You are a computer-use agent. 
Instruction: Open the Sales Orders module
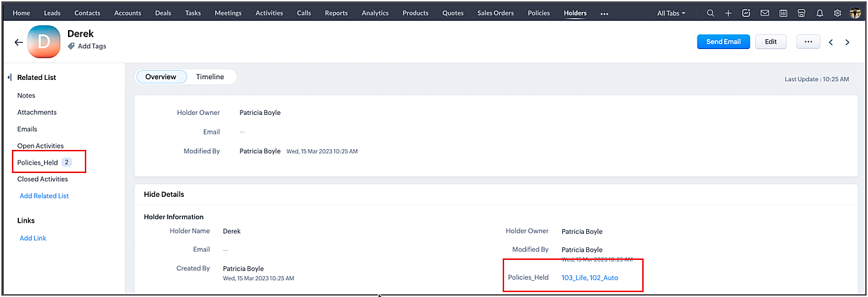[496, 13]
